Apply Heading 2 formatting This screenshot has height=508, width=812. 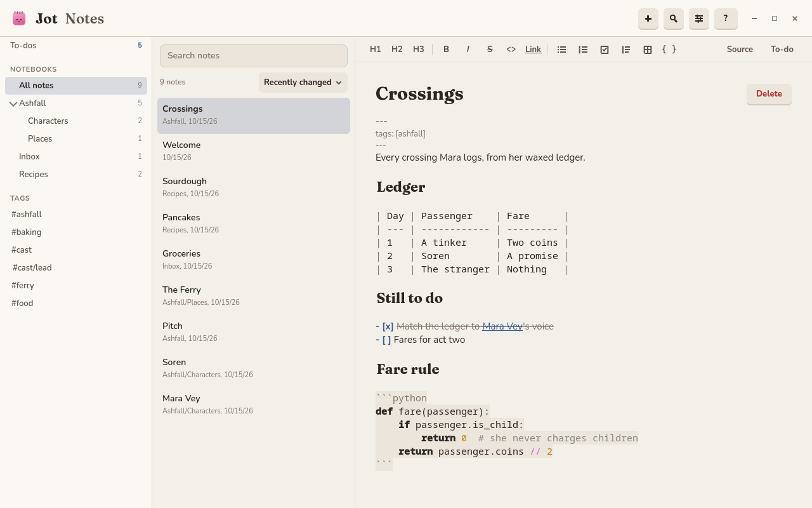click(397, 49)
